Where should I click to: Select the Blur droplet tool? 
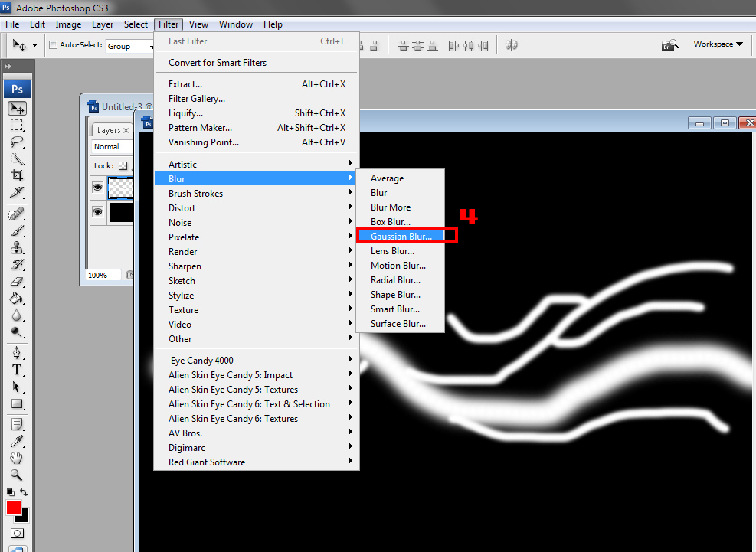click(17, 315)
